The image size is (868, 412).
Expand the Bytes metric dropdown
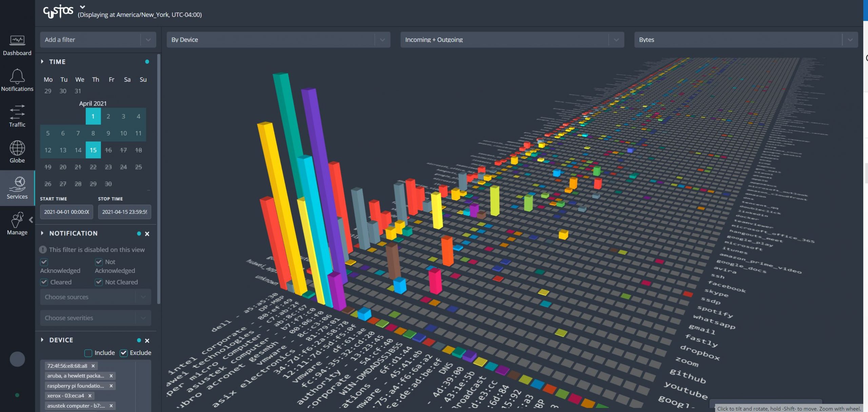tap(746, 40)
